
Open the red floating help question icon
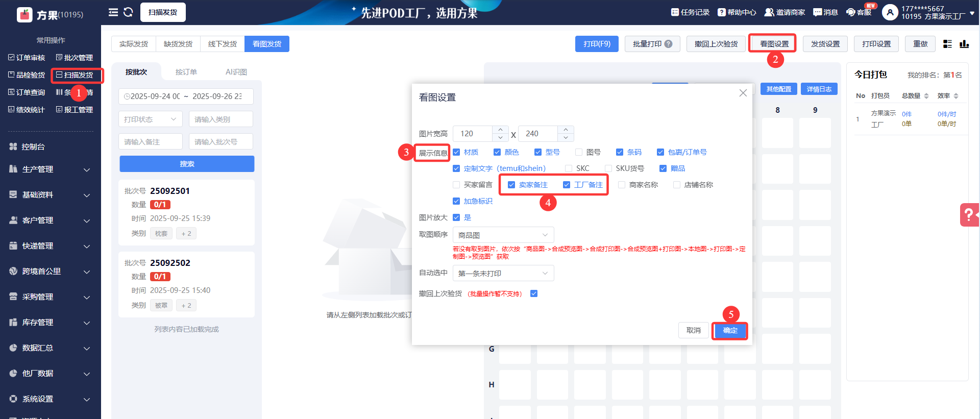point(969,215)
